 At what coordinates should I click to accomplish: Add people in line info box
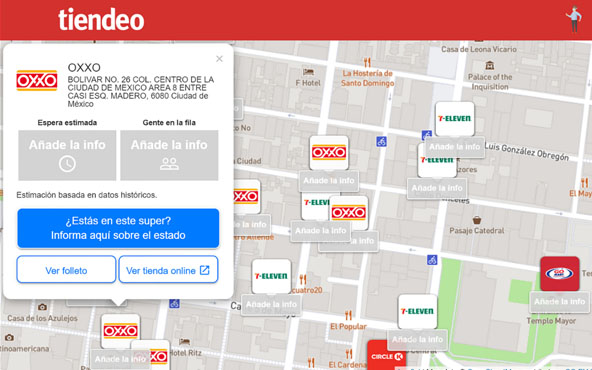169,155
